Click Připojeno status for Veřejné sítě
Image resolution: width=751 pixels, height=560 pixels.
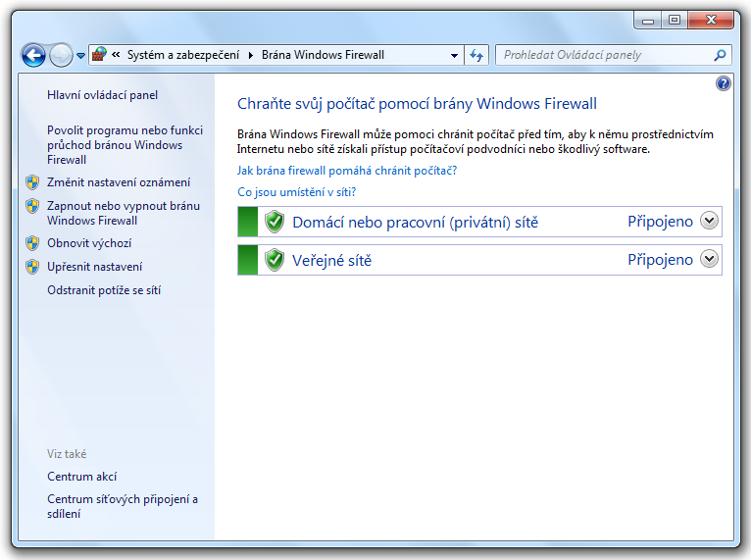[x=661, y=260]
